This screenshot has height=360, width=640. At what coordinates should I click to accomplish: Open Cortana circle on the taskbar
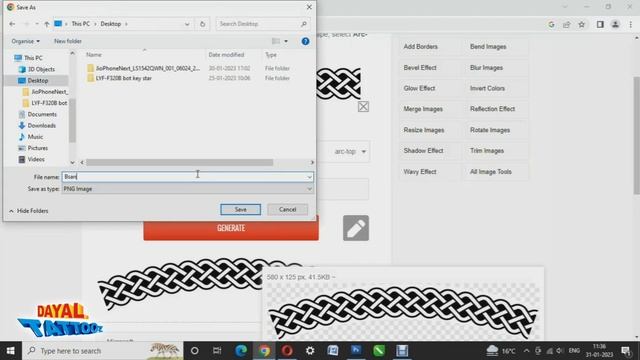(195, 351)
